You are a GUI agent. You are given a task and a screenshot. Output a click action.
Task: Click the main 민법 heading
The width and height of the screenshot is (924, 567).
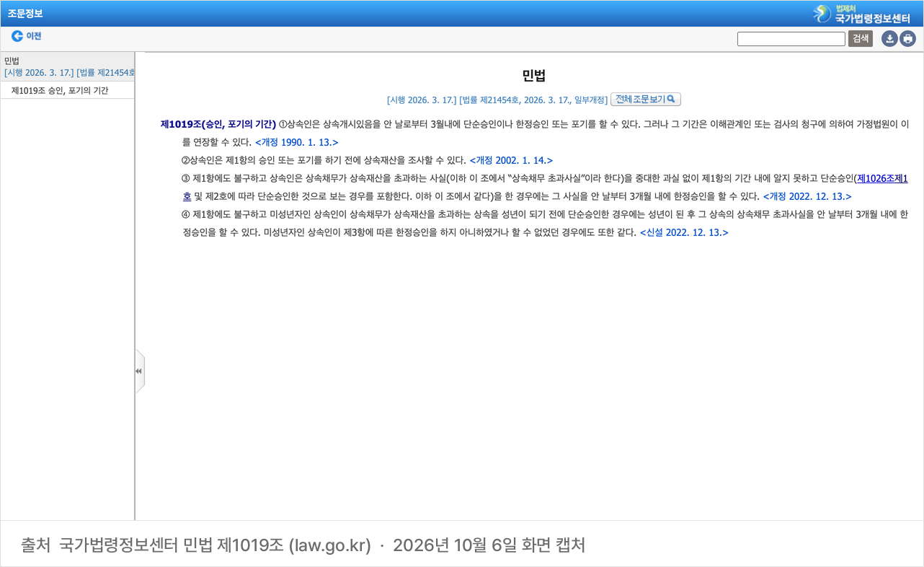pos(534,76)
